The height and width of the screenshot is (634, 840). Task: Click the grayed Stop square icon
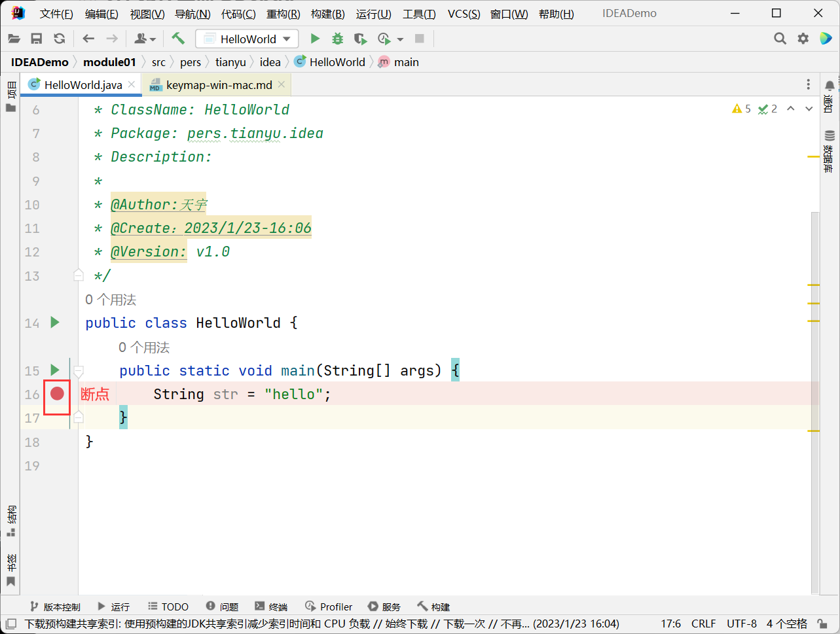click(x=420, y=39)
